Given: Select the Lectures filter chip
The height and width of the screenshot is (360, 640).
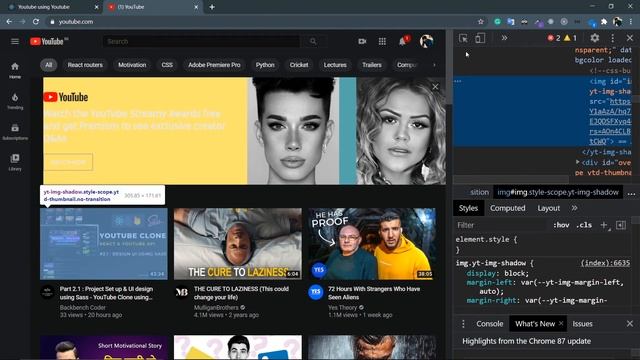Looking at the screenshot, I should point(335,65).
